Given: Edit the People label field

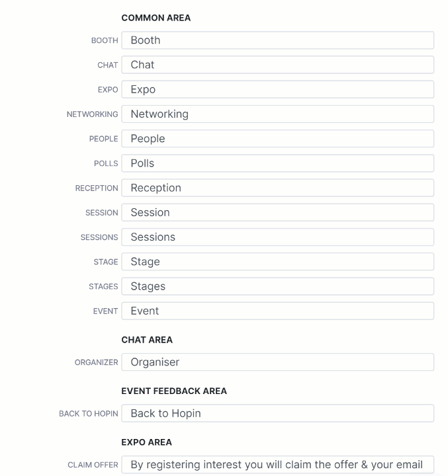Looking at the screenshot, I should (277, 138).
